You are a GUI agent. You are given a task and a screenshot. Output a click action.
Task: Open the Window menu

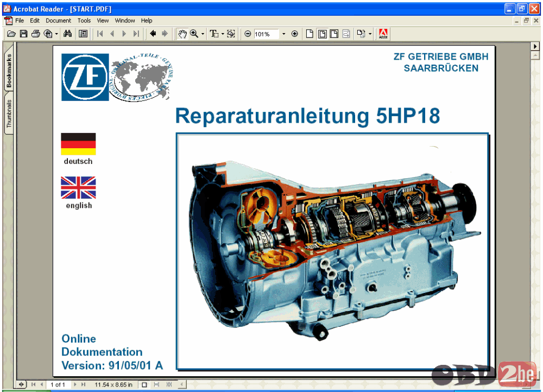click(125, 21)
